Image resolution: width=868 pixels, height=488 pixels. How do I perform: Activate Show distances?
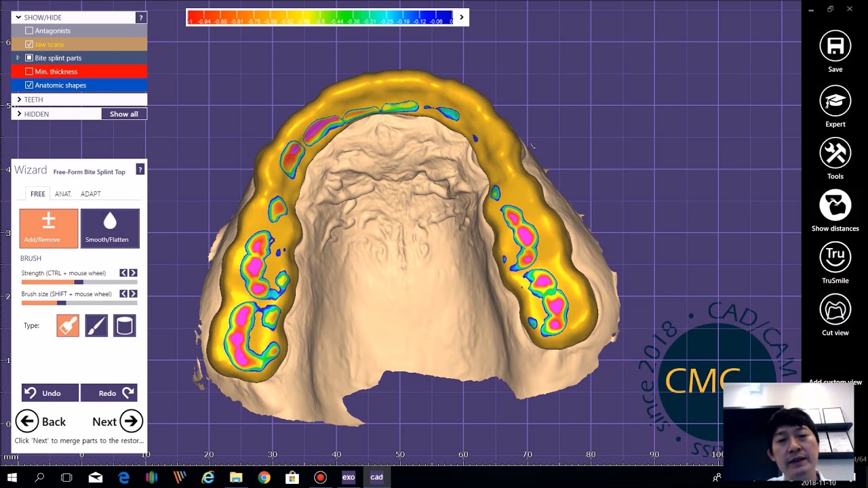coord(835,205)
